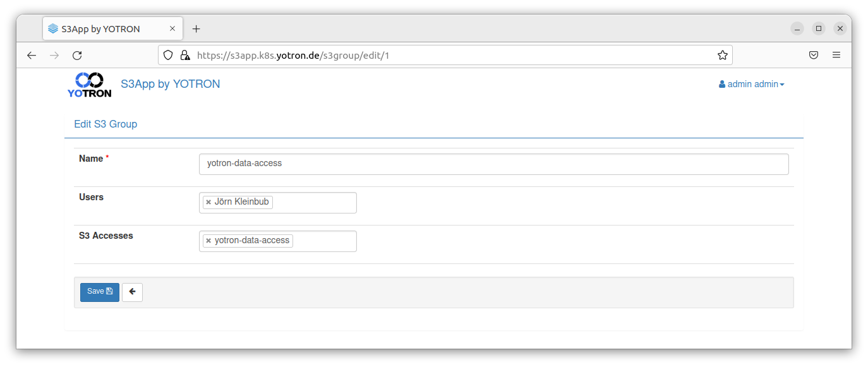Bookmark this page with star icon
This screenshot has height=367, width=868.
coord(723,56)
